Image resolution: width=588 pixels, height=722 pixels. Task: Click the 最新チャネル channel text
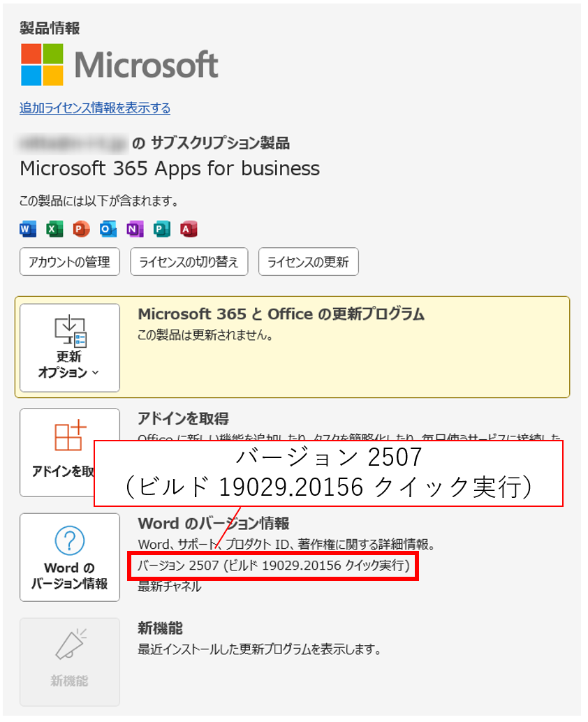(x=170, y=587)
